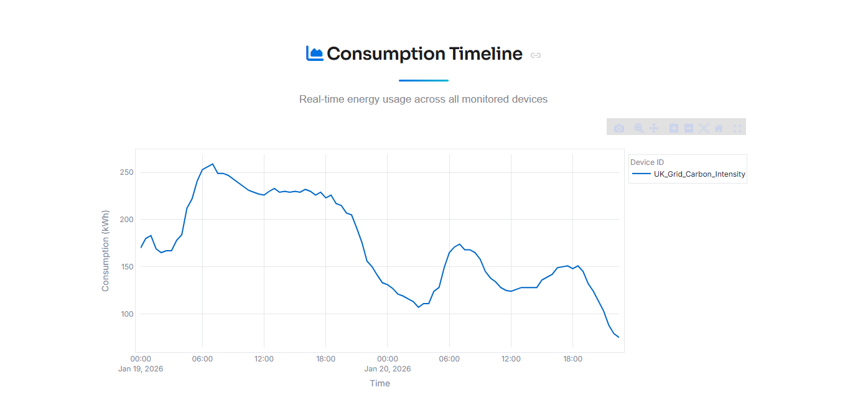Click the 100 tick on y-axis
The width and height of the screenshot is (868, 410).
tap(127, 314)
